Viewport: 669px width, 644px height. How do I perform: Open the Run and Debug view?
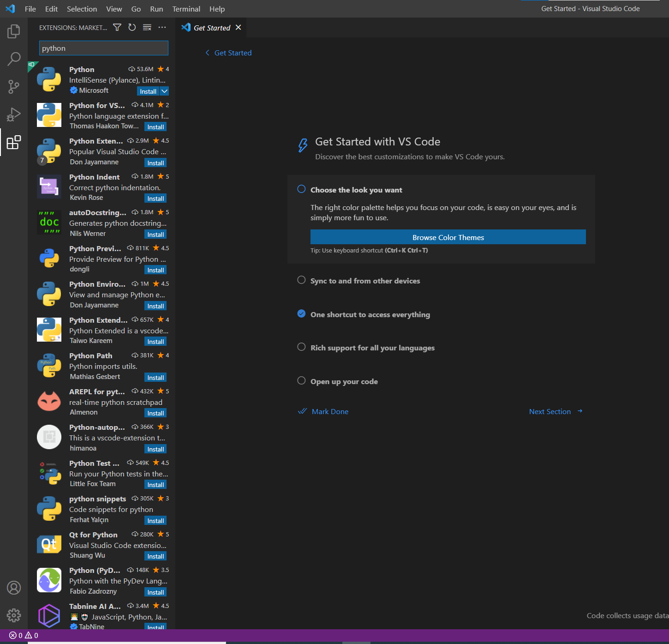14,114
